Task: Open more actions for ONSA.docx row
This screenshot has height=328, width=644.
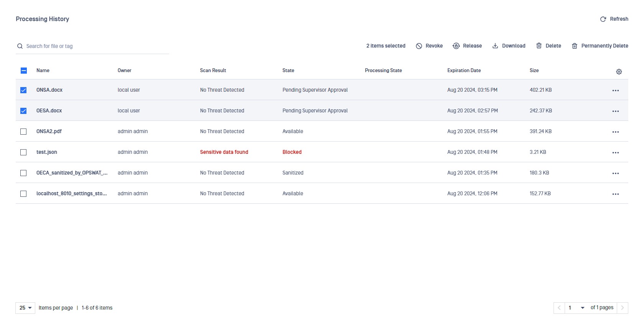Action: pyautogui.click(x=615, y=91)
